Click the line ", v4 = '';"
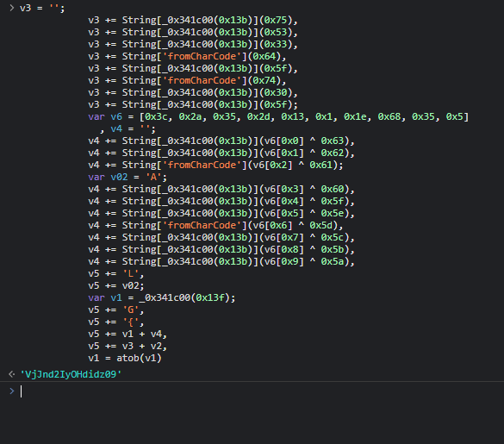Screen dimensions: 504x444 [128, 129]
